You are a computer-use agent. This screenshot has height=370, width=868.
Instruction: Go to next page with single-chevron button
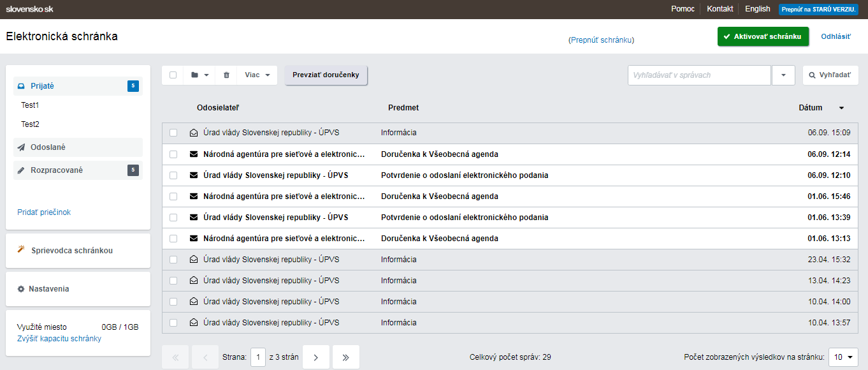pos(315,357)
